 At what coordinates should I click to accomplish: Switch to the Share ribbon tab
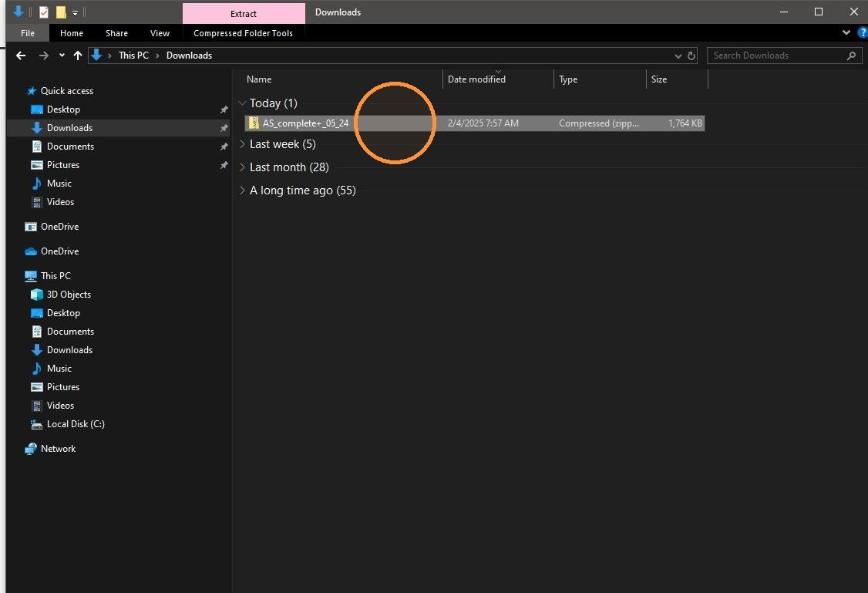(x=117, y=33)
